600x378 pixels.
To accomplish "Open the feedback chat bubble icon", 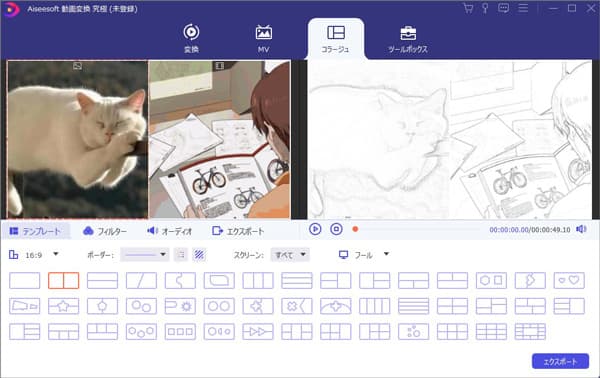I will [x=504, y=8].
